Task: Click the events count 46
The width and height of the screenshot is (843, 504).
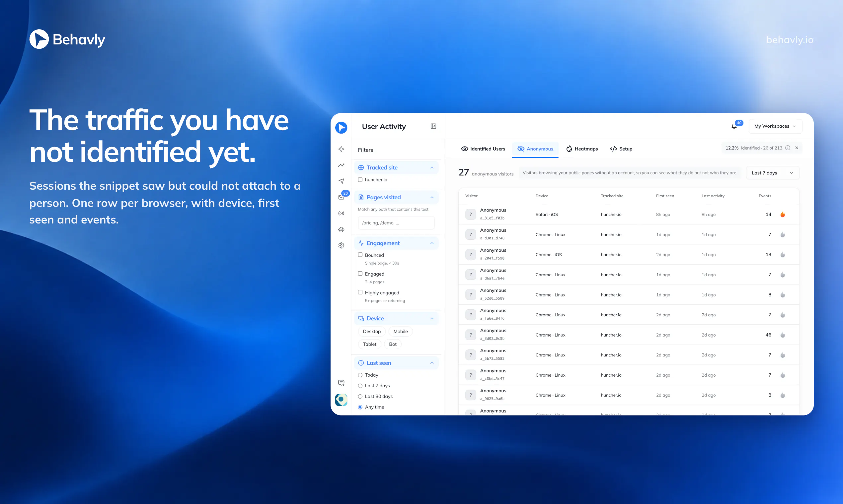Action: coord(768,335)
